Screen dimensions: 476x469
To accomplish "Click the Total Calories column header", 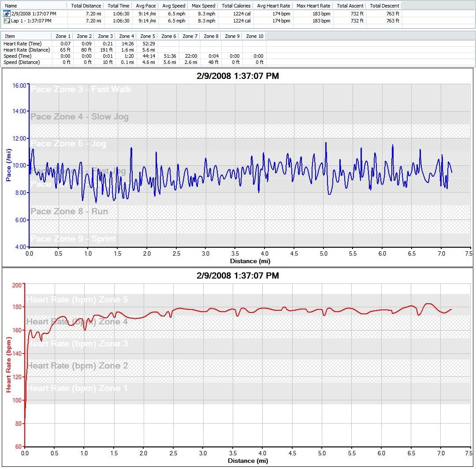I will [x=236, y=6].
